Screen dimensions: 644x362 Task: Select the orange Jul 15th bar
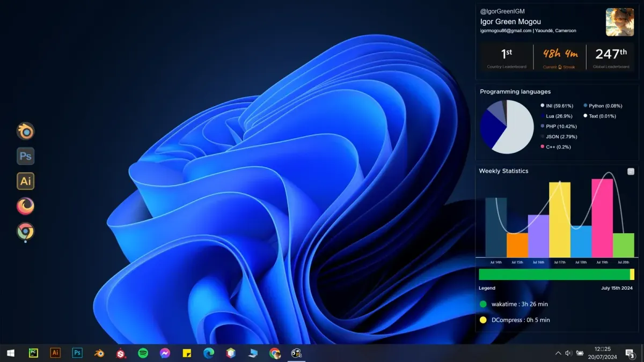point(517,245)
